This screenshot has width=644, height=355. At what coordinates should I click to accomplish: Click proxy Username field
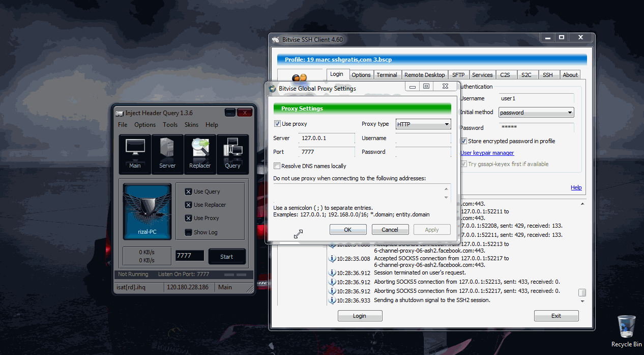423,138
